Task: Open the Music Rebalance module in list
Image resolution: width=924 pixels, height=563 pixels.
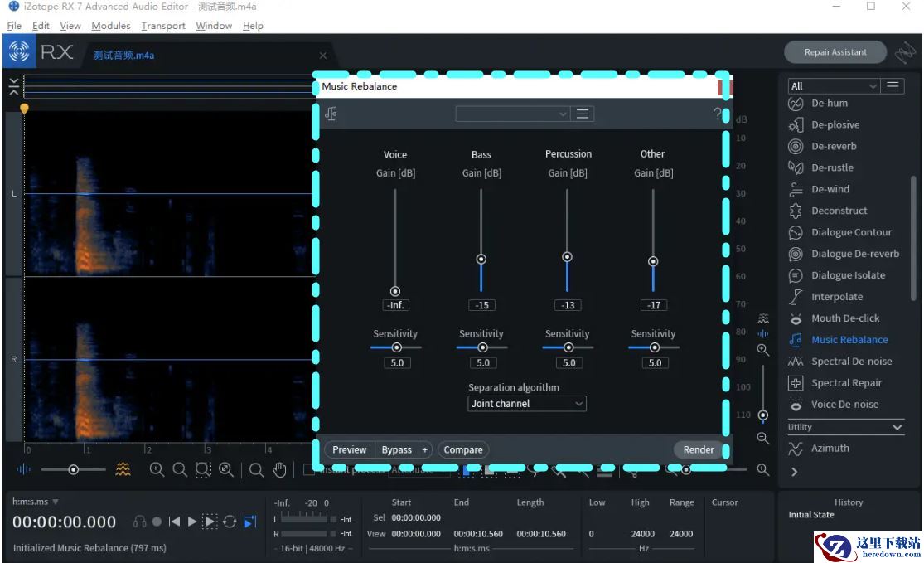Action: [849, 340]
